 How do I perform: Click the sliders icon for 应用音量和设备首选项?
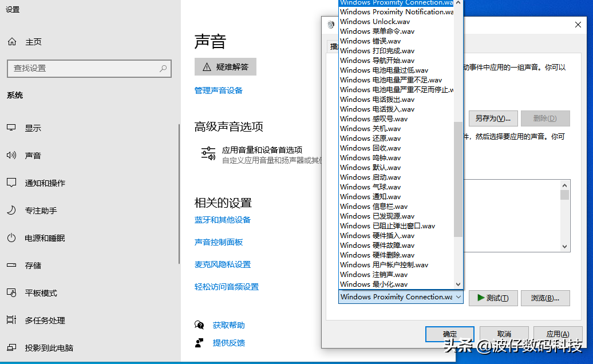(208, 153)
